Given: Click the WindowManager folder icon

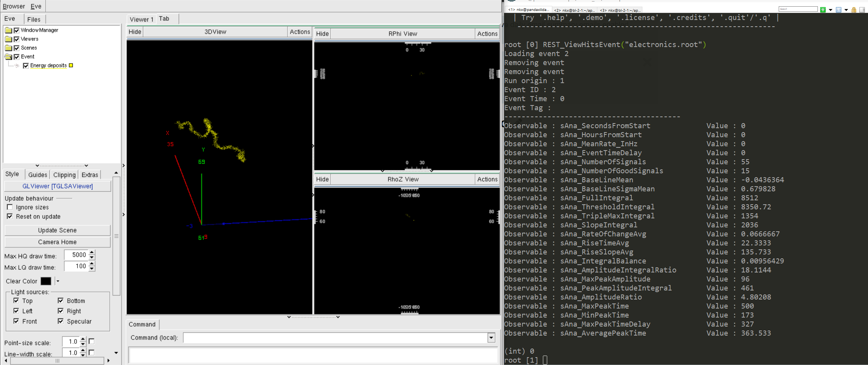Looking at the screenshot, I should pos(8,30).
